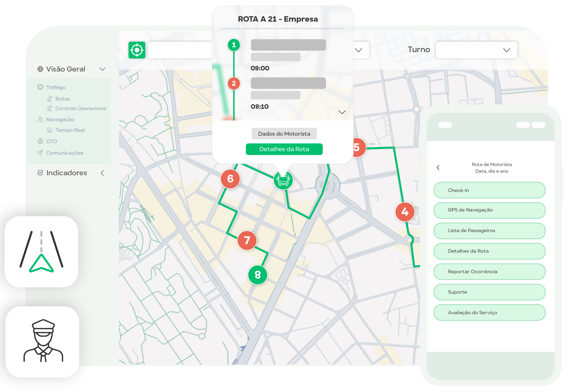Click red stop marker 7 on map
The width and height of the screenshot is (568, 392).
tap(247, 240)
